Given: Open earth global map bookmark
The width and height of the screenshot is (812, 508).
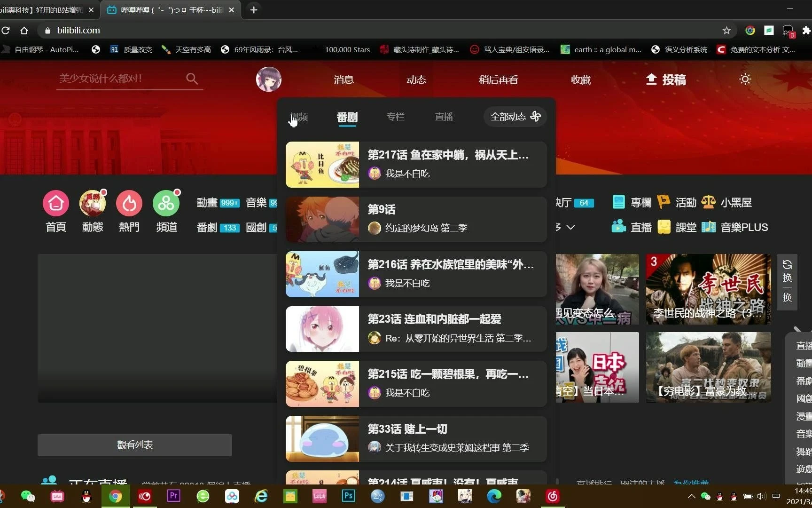Looking at the screenshot, I should click(x=601, y=49).
